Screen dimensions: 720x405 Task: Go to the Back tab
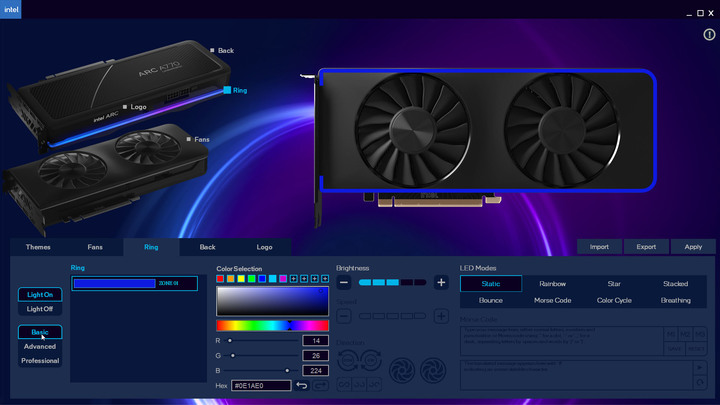pyautogui.click(x=208, y=247)
